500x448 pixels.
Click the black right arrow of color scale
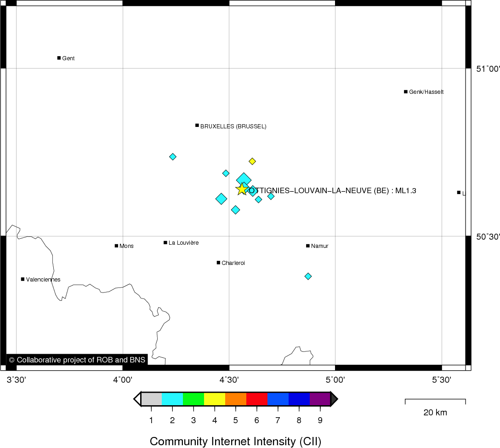pyautogui.click(x=334, y=399)
